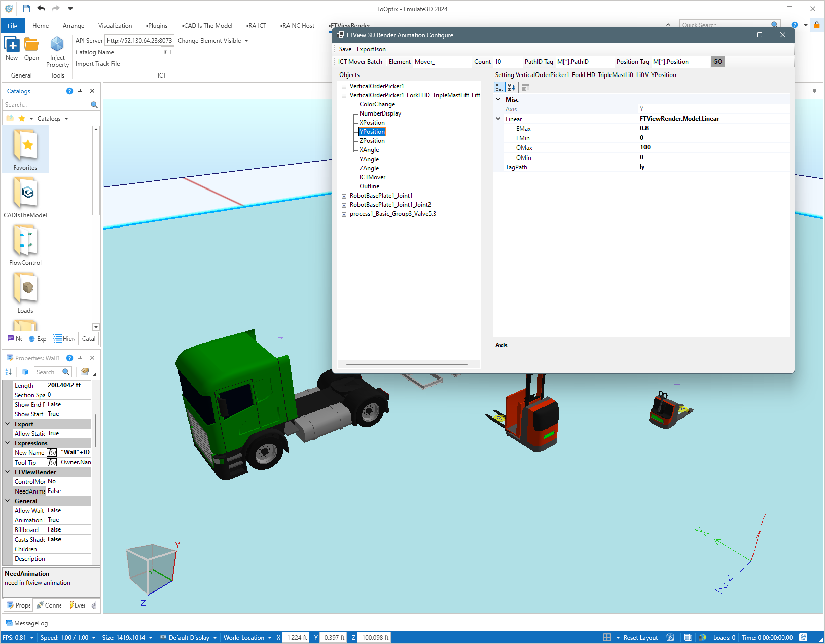Open the Favorites catalog folder
The height and width of the screenshot is (644, 825).
(x=25, y=149)
